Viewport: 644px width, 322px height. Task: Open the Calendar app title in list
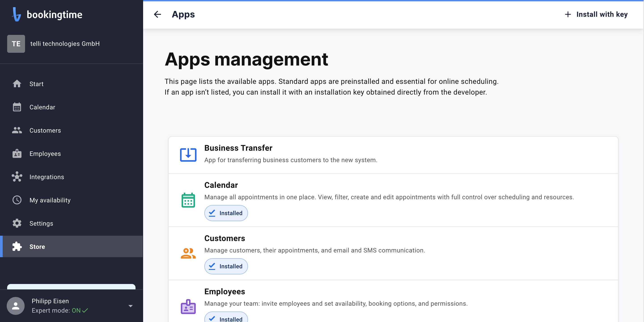coord(221,185)
